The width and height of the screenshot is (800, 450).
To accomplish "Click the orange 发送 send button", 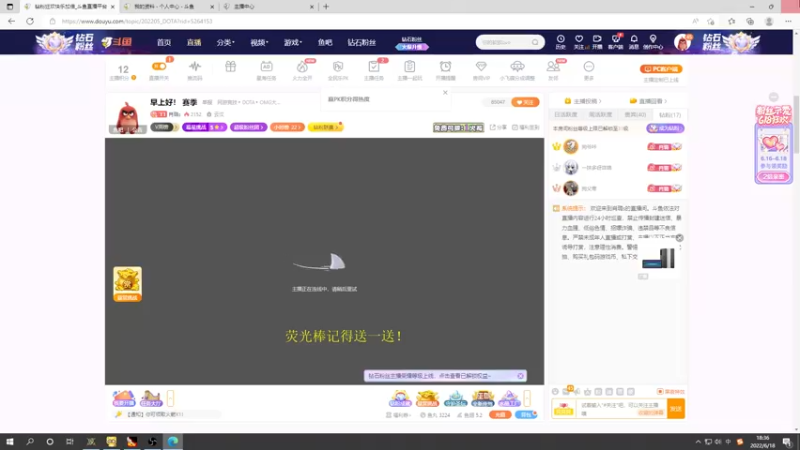I will 676,409.
